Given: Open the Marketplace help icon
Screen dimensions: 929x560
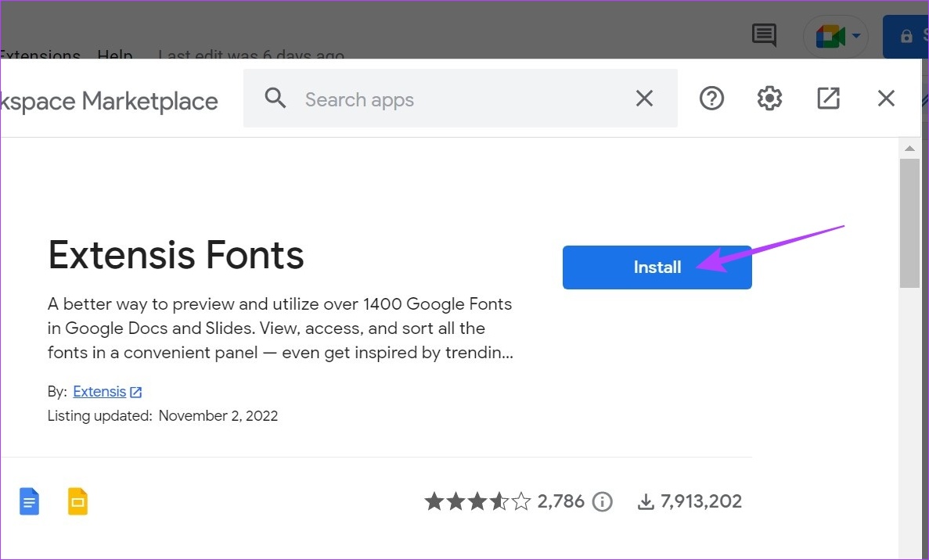Looking at the screenshot, I should point(711,99).
